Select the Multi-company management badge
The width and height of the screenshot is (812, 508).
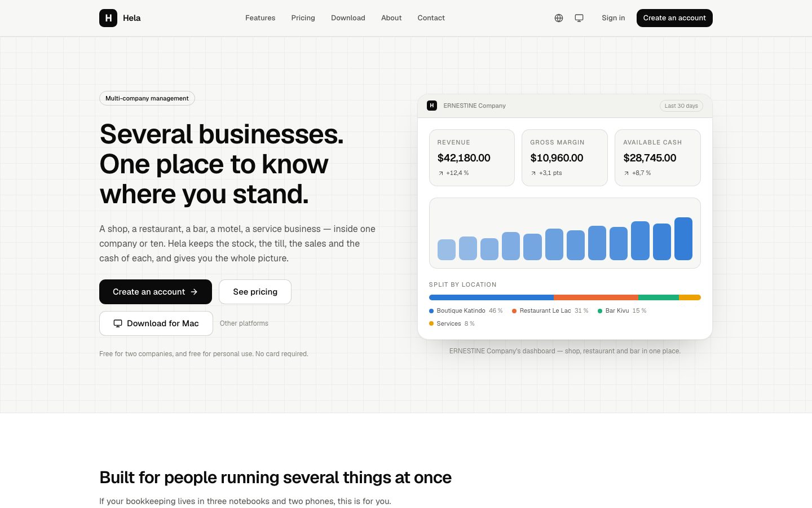(x=147, y=98)
